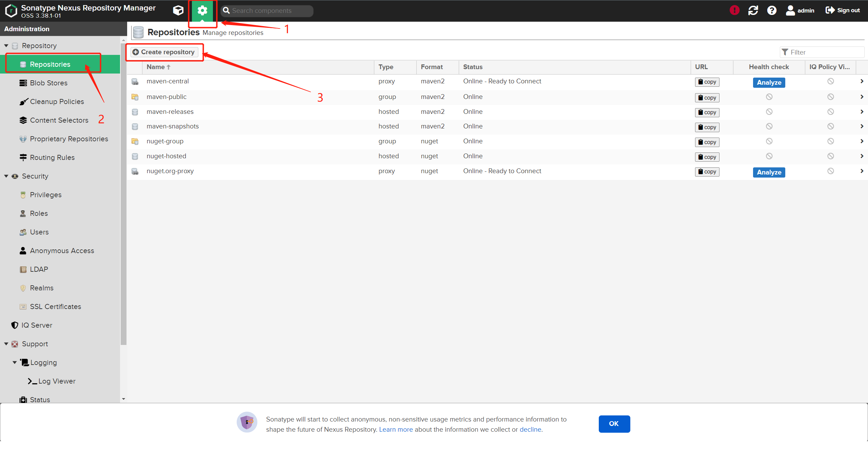
Task: Click the decline link
Action: (530, 429)
